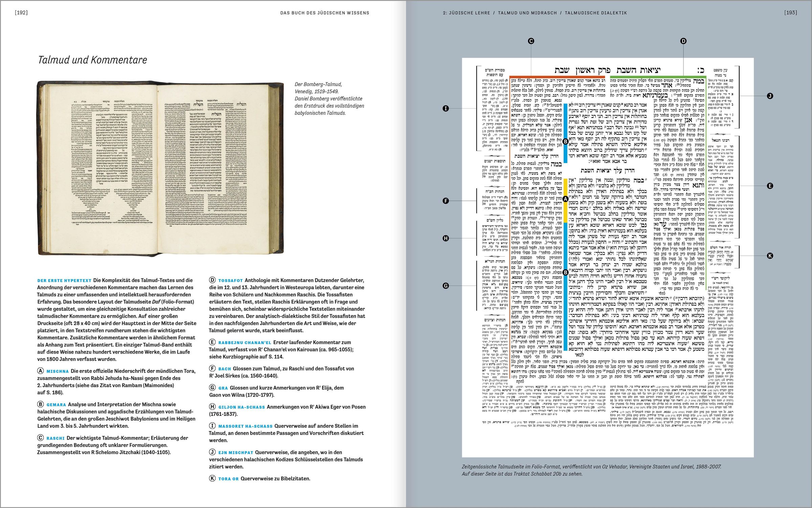Click the I marker left of the Talmud page
The height and width of the screenshot is (508, 812).
[446, 108]
